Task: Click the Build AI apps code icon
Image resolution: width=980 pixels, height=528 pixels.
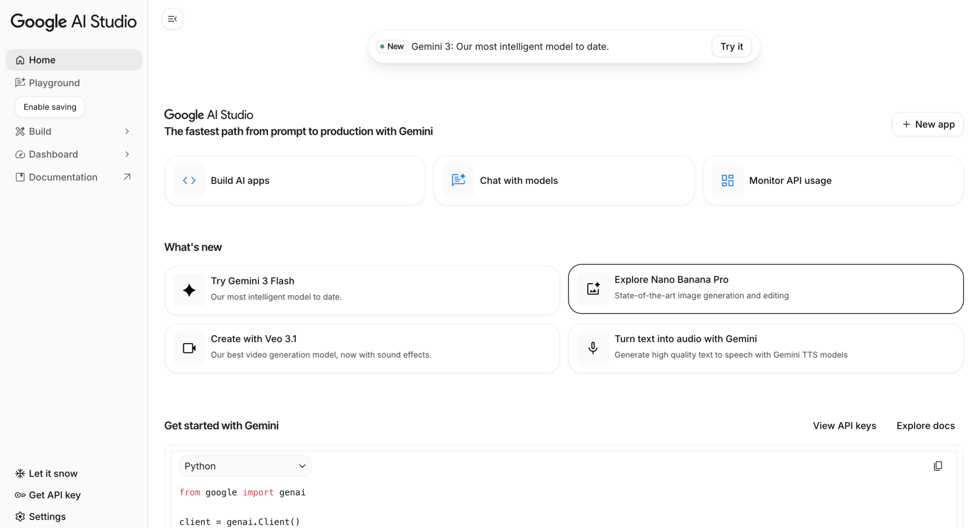Action: click(189, 180)
